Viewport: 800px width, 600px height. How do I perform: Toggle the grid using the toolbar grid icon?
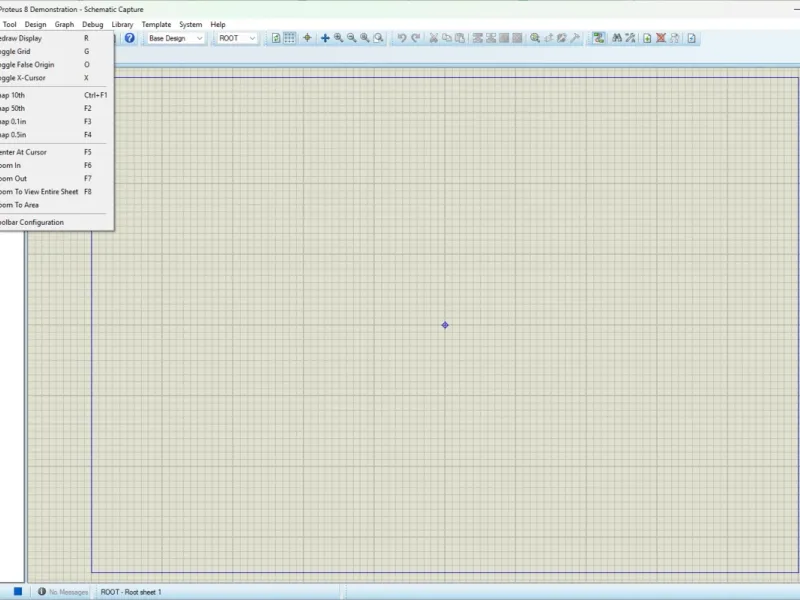(x=289, y=38)
